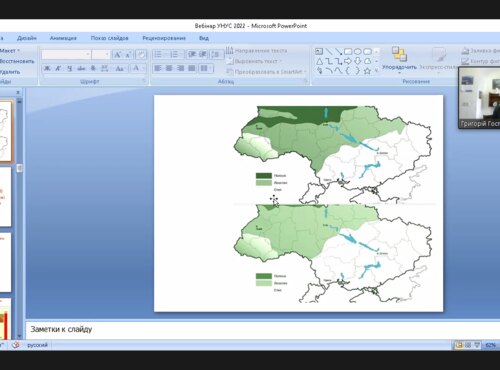The image size is (500, 370).
Task: Toggle bold Ж formatting
Action: (47, 68)
